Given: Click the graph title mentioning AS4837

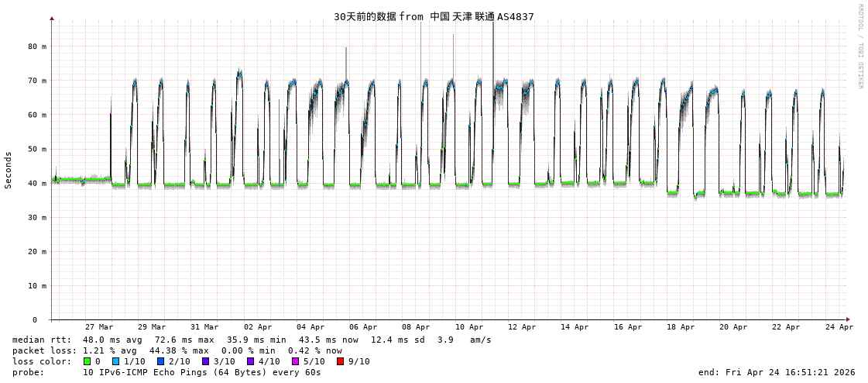Looking at the screenshot, I should [434, 16].
